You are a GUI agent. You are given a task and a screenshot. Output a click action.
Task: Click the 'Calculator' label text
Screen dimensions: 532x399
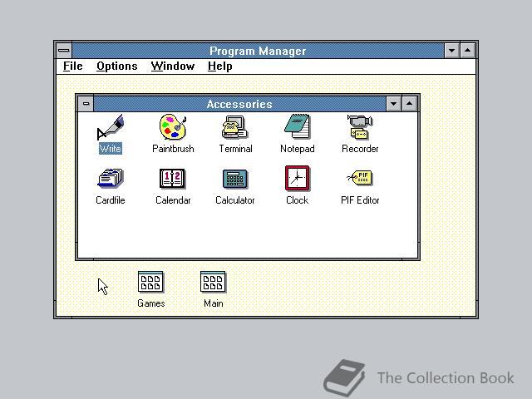tap(235, 200)
